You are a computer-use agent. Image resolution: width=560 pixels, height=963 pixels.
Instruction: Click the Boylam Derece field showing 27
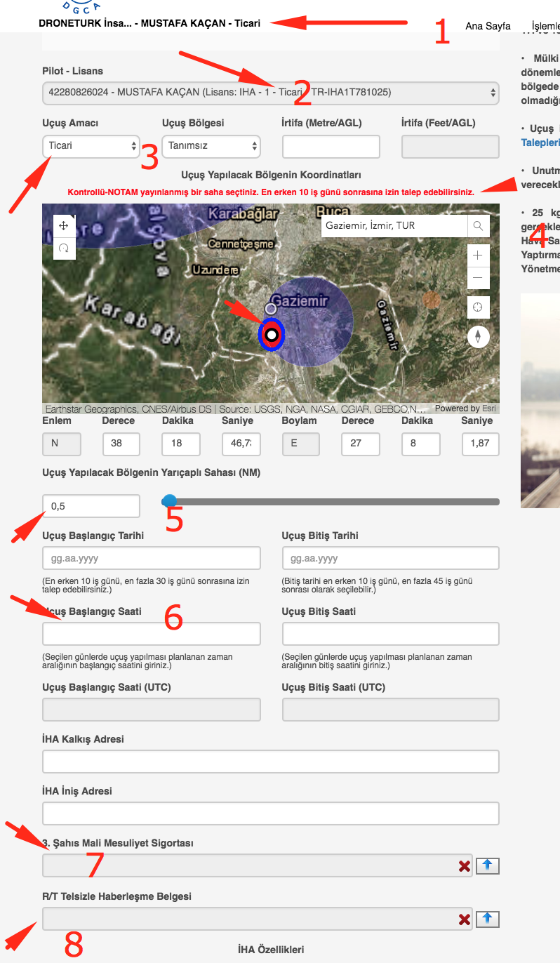[361, 444]
